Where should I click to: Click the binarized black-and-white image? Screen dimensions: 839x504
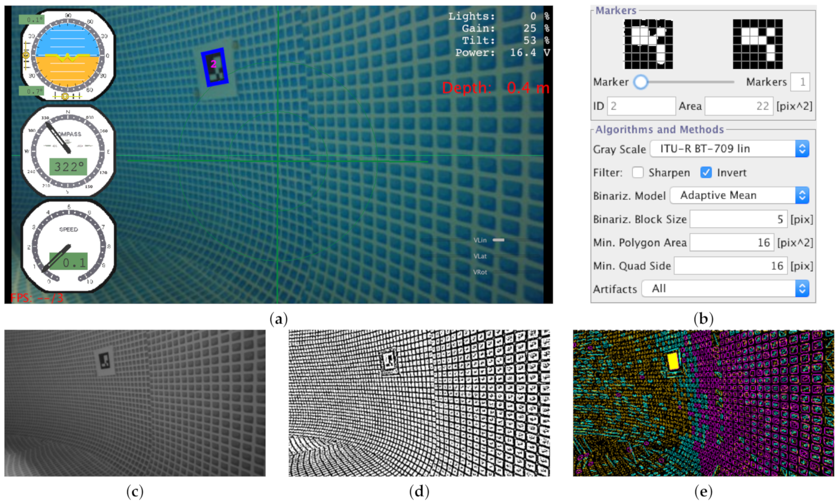click(x=419, y=403)
